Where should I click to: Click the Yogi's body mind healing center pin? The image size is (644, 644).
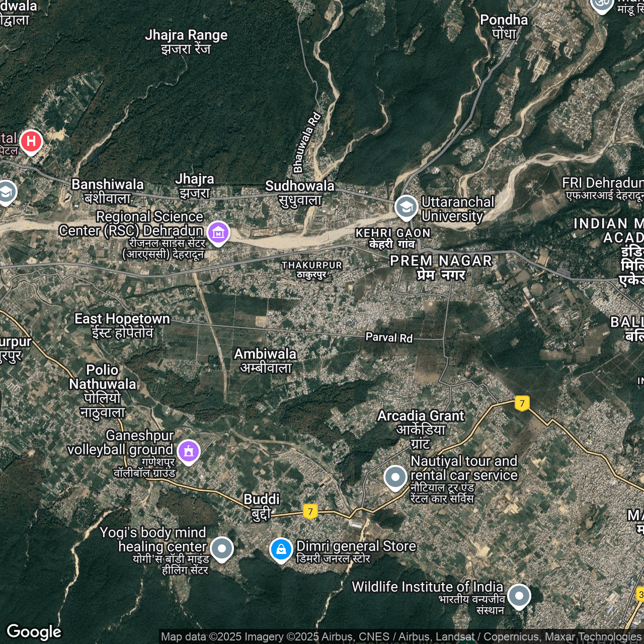point(222,548)
